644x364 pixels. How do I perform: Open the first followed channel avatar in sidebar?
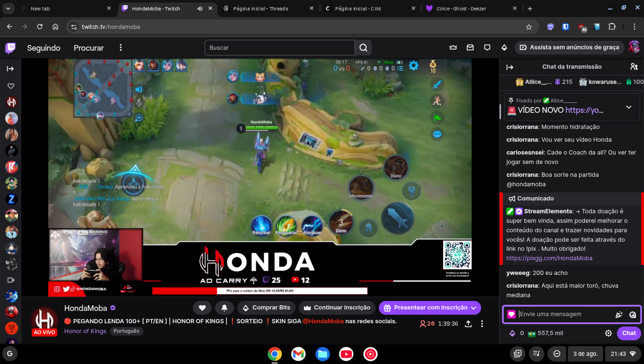point(11,102)
